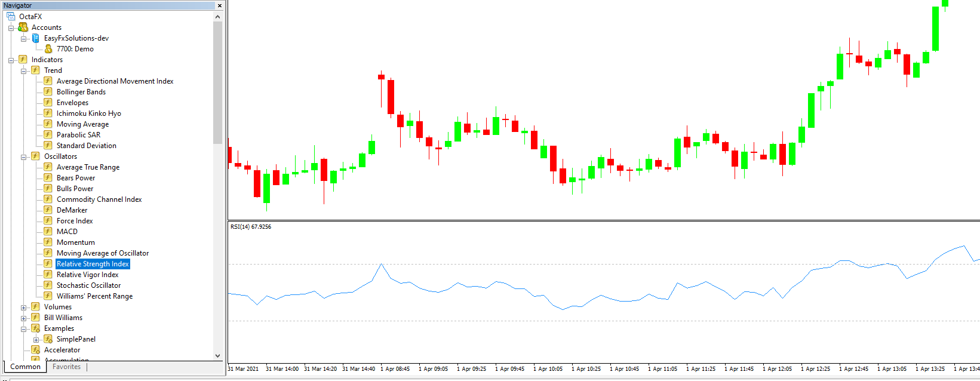Click the Bill Williams folder icon
Screen dimensions: 980x381
(35, 318)
